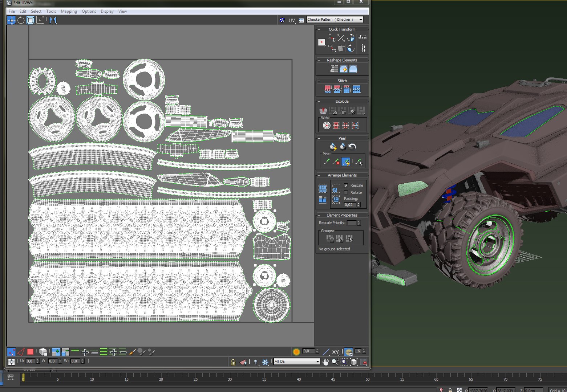Toggle the Lock selection padlock icon
This screenshot has width=567, height=392.
[x=233, y=362]
